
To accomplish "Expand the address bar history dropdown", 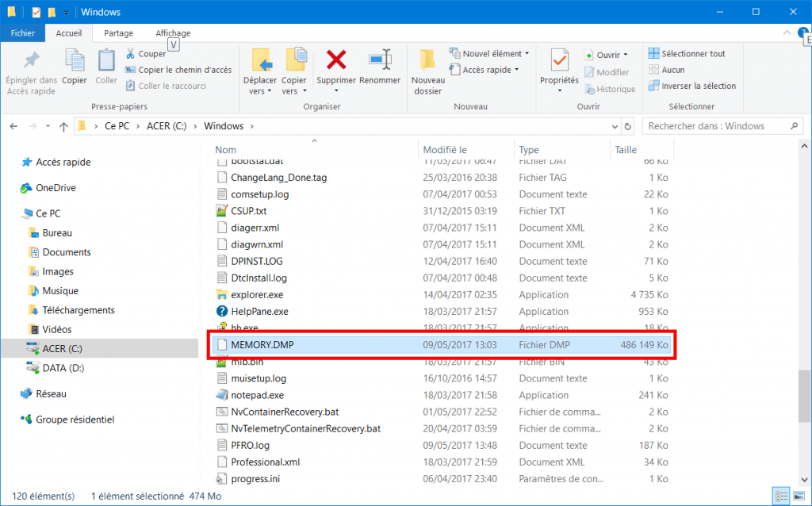I will click(615, 126).
